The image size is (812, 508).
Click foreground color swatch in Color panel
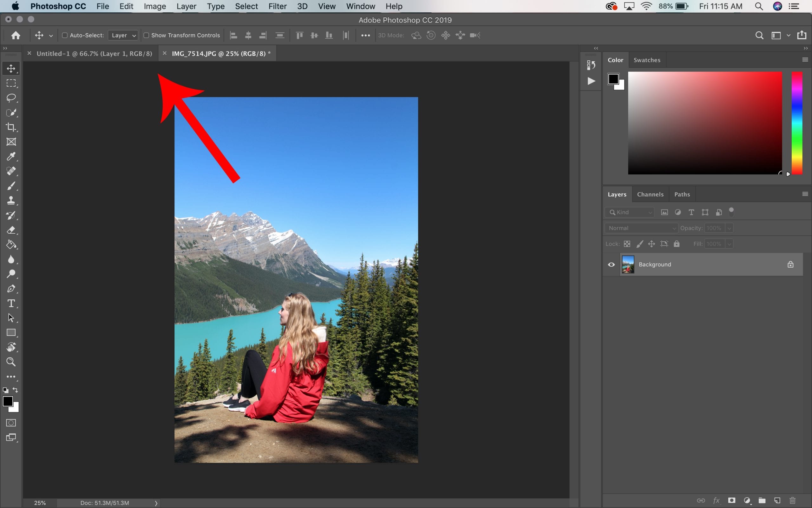[x=613, y=79]
